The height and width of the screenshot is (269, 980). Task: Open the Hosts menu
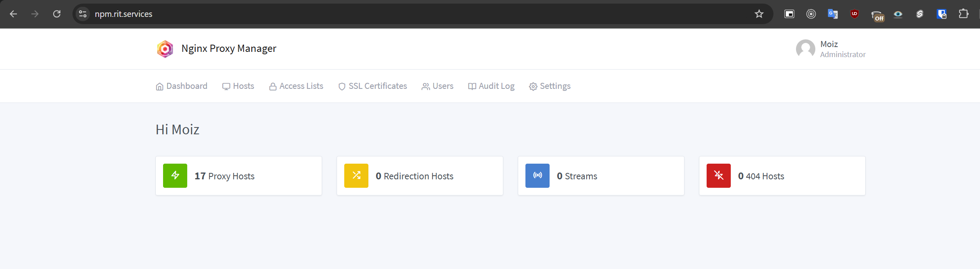[x=238, y=86]
